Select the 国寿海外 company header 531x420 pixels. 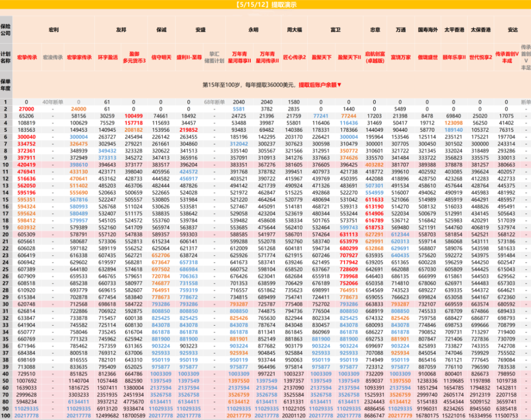point(428,30)
